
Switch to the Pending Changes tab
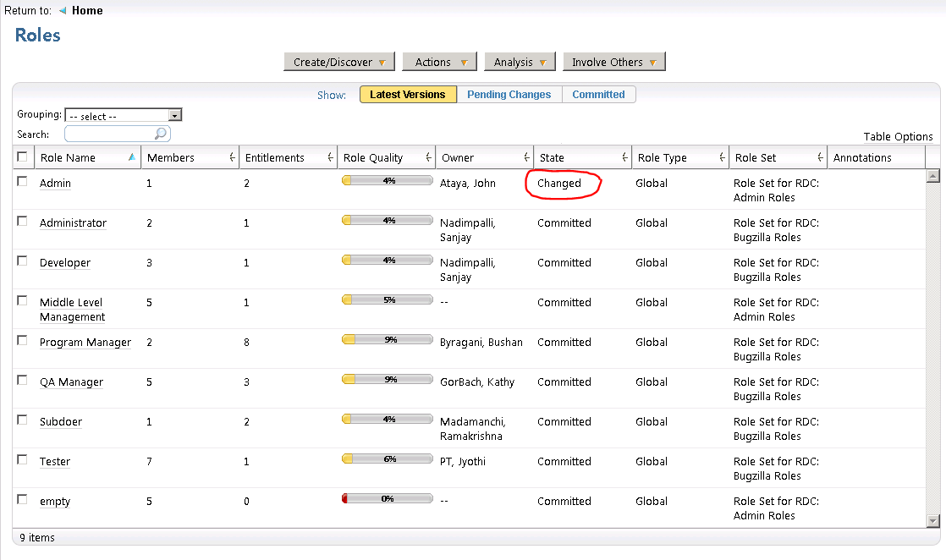tap(509, 95)
